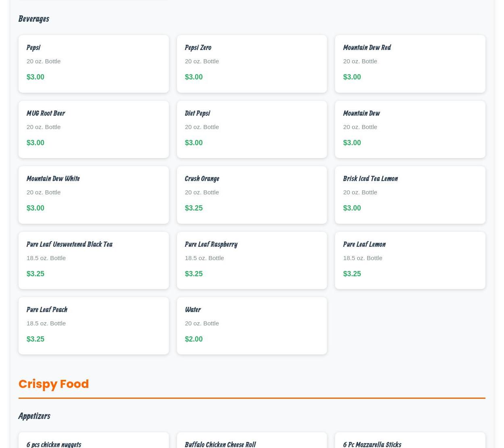Select the Pepsi beverage card
Image resolution: width=504 pixels, height=448 pixels.
click(x=94, y=64)
